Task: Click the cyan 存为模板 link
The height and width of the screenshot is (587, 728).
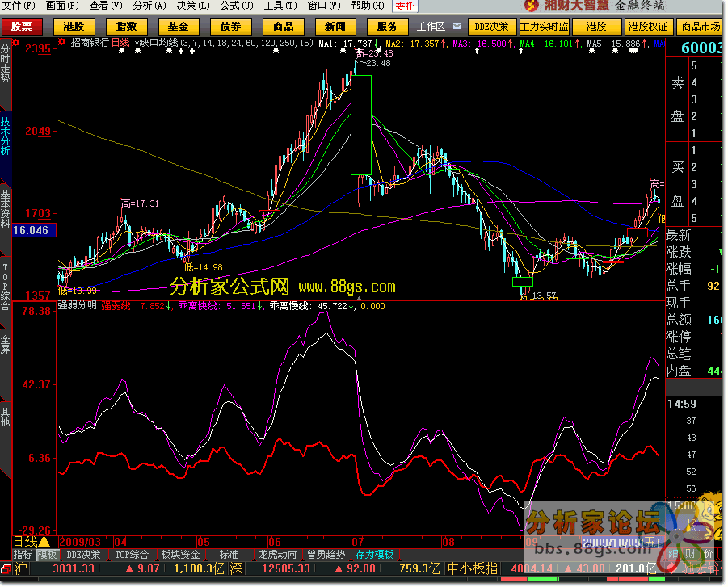Action: [x=375, y=555]
